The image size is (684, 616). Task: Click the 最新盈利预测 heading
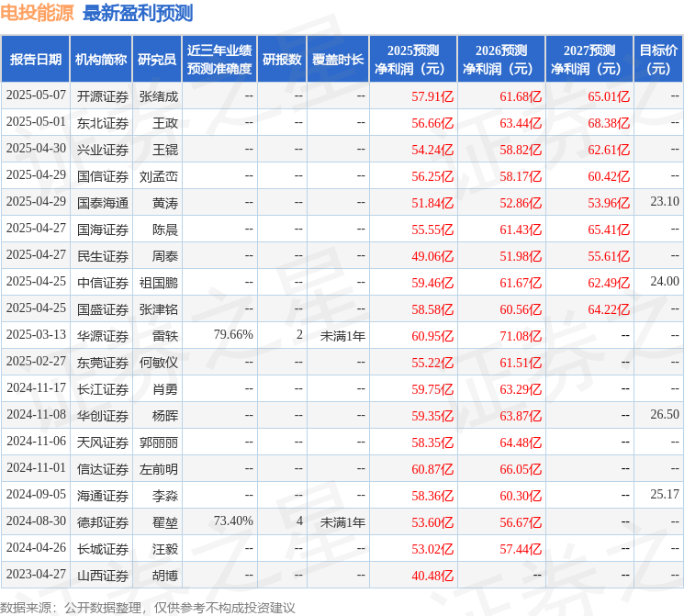pyautogui.click(x=138, y=13)
